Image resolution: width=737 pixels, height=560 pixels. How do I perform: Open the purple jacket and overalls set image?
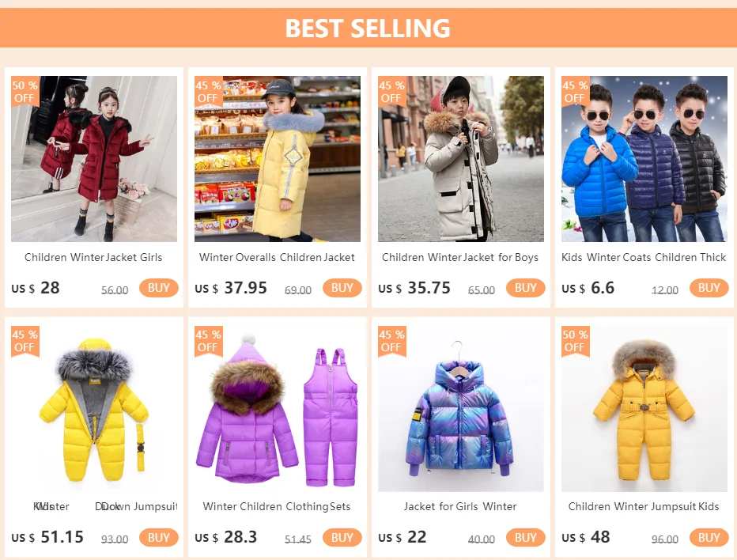pyautogui.click(x=278, y=409)
